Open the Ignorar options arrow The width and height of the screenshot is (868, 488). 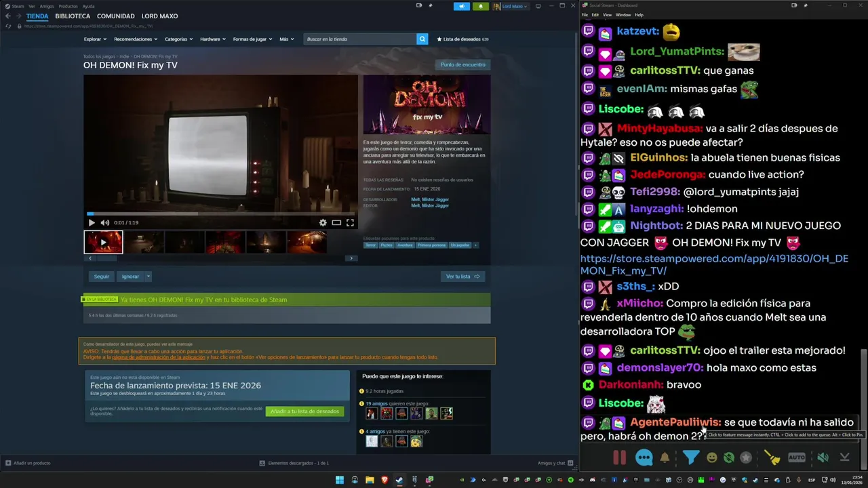click(149, 277)
